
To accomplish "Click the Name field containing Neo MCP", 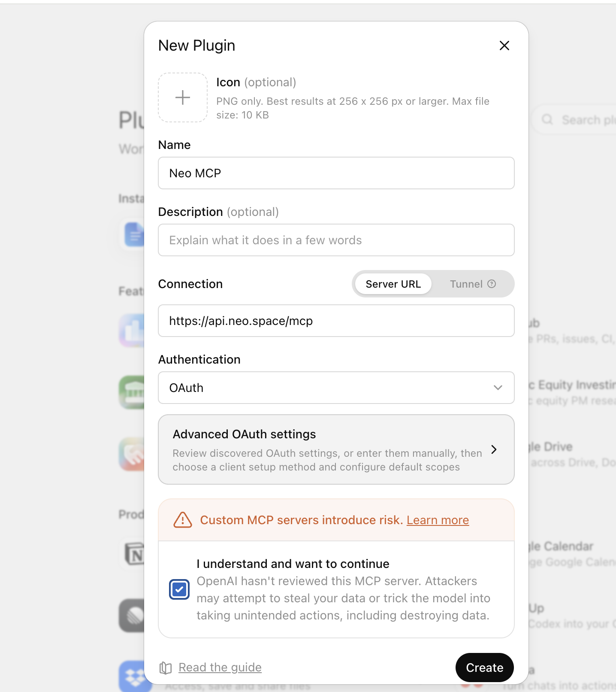I will pos(336,173).
